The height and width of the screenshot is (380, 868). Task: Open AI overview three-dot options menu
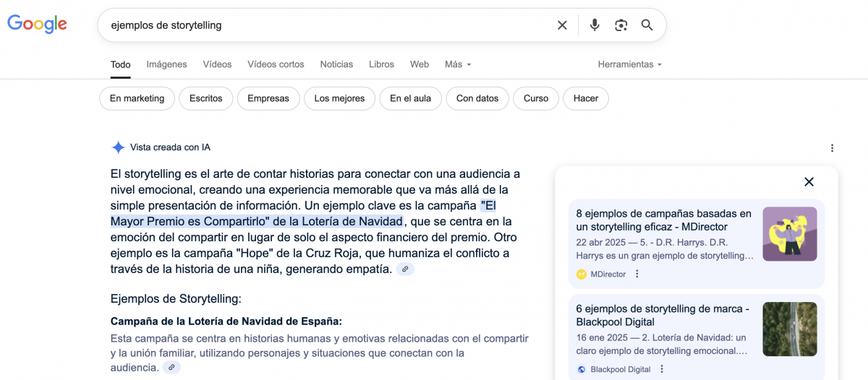click(x=832, y=148)
